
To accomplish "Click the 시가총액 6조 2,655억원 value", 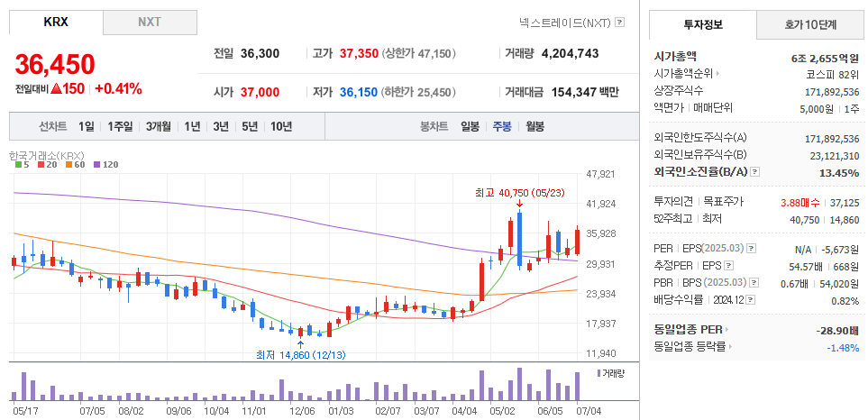I will tap(825, 57).
